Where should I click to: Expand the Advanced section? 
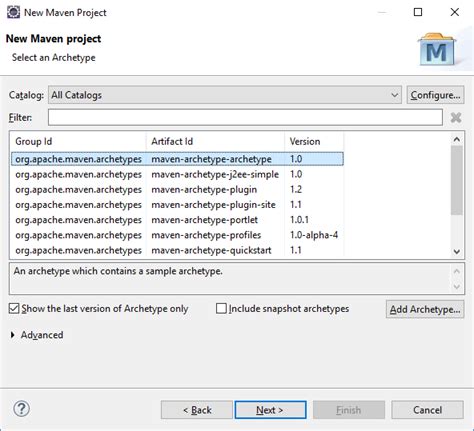point(13,335)
